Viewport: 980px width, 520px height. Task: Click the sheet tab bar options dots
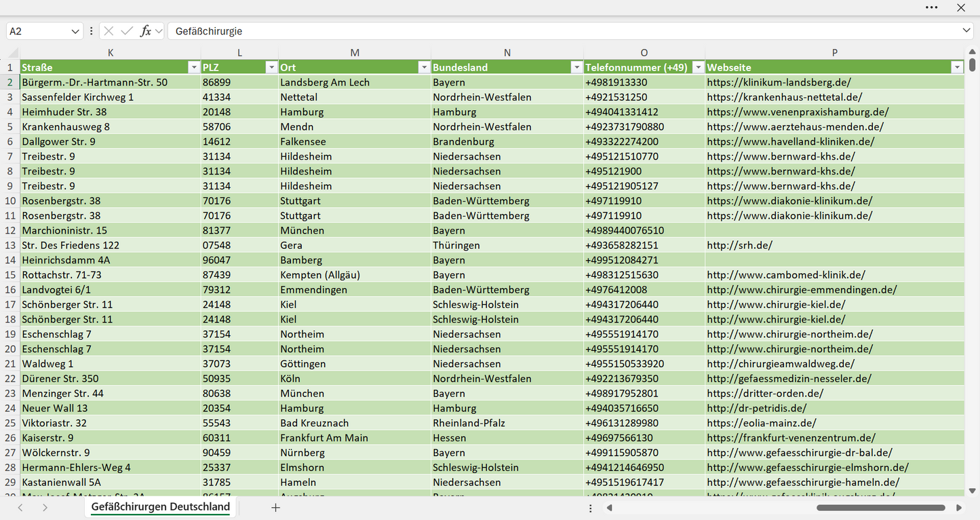point(591,508)
